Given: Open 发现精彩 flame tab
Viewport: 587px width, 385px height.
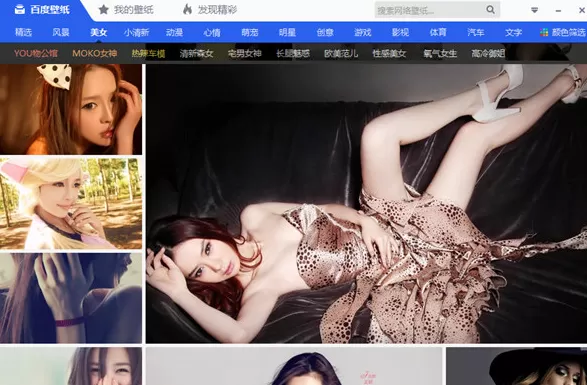Looking at the screenshot, I should click(210, 10).
